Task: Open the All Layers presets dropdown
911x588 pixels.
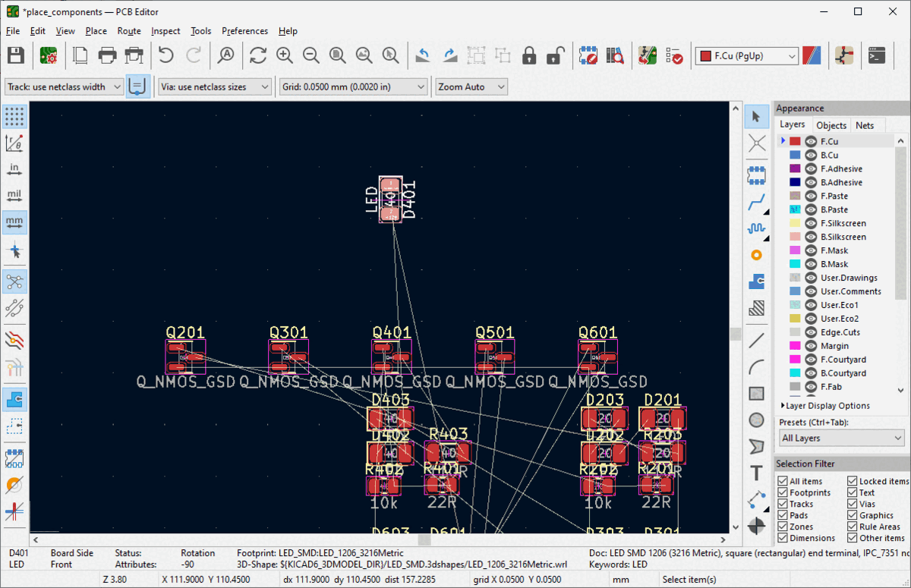Action: [x=842, y=438]
